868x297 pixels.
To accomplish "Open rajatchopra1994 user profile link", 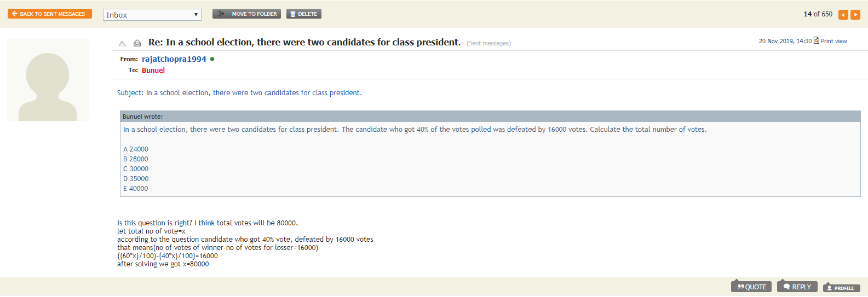I will click(x=174, y=59).
